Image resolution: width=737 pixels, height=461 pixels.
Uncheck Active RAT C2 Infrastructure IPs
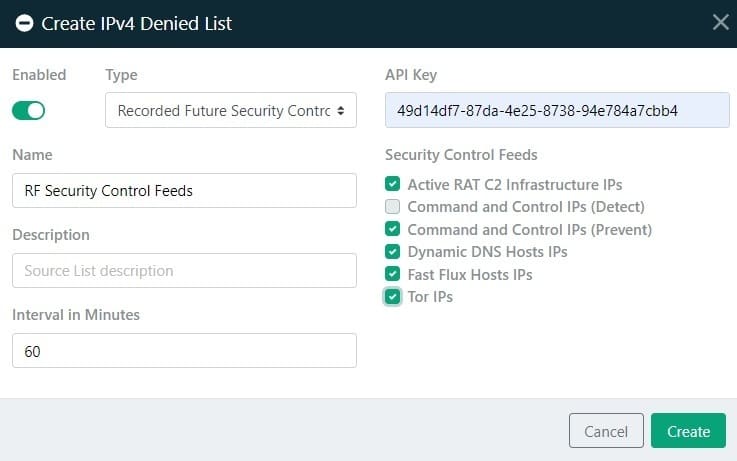coord(392,184)
